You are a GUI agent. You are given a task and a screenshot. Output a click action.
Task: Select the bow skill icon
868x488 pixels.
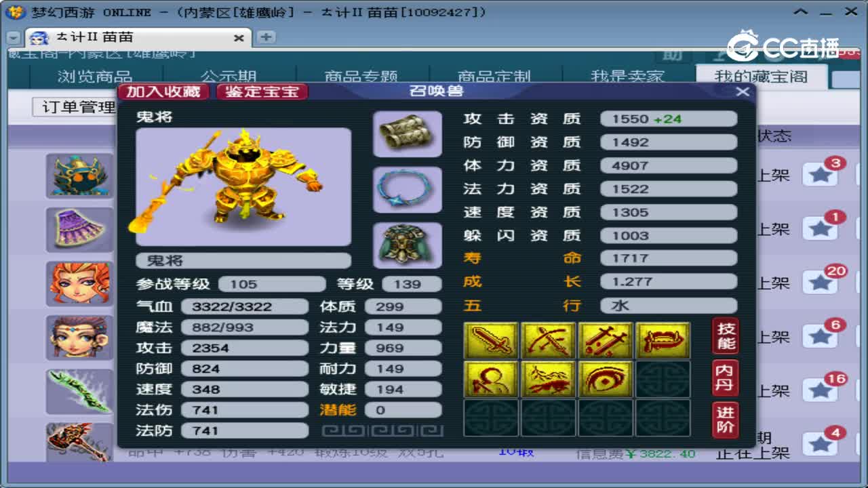click(x=549, y=340)
